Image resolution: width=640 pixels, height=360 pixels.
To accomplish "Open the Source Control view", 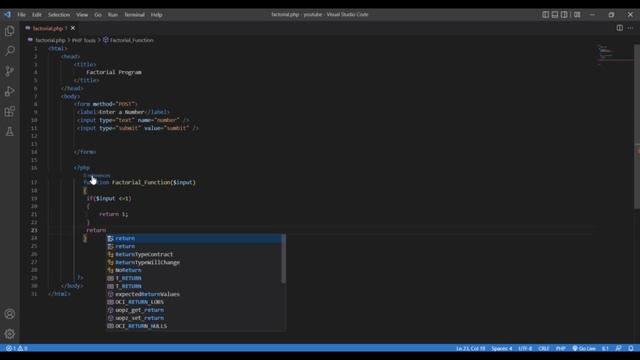I will tap(10, 71).
